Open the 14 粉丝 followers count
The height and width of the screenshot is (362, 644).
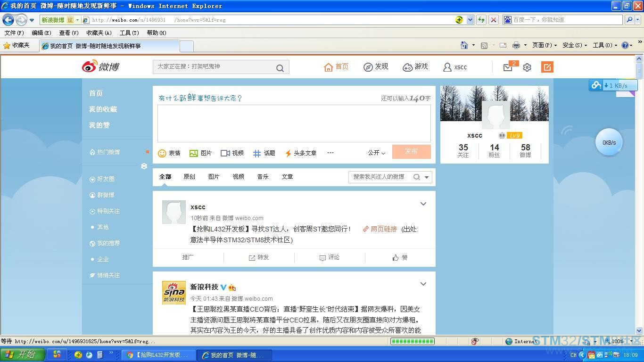pos(494,151)
